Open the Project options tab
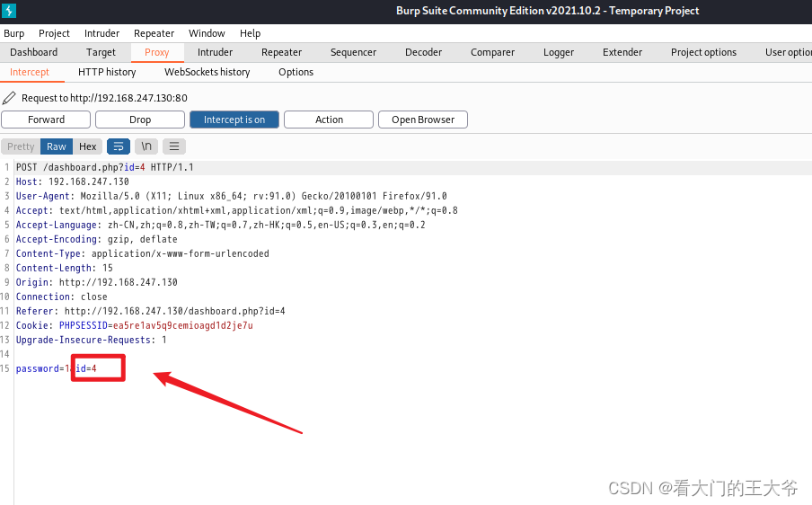Viewport: 812px width, 505px height. click(703, 52)
